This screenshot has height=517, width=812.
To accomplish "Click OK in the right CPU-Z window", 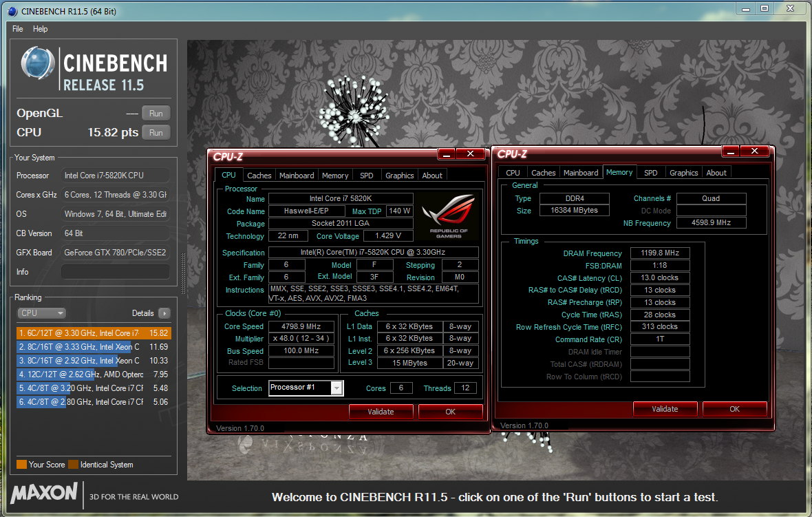I will [734, 409].
